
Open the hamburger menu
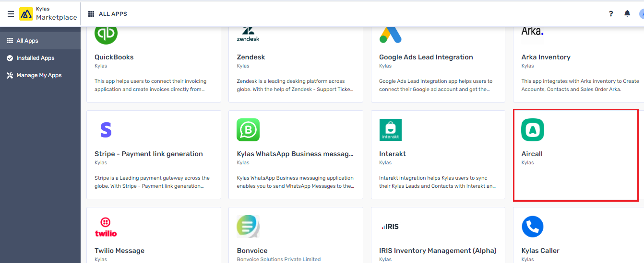click(x=11, y=14)
